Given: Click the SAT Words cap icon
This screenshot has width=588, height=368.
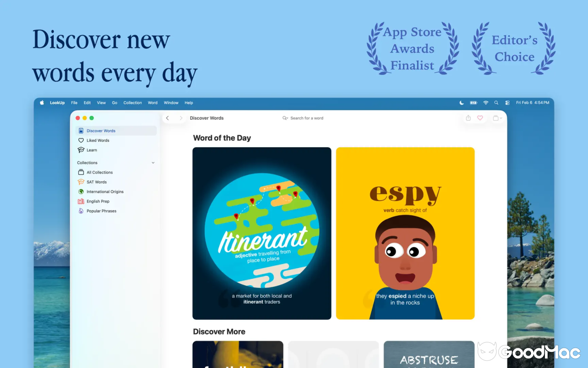Looking at the screenshot, I should (x=81, y=182).
